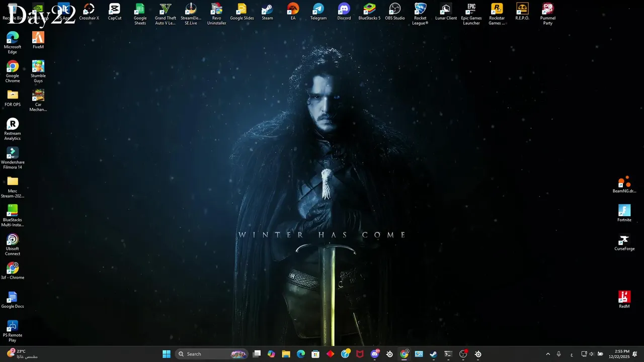Select the Pummel Party desktop icon
Image resolution: width=644 pixels, height=362 pixels.
point(548,14)
